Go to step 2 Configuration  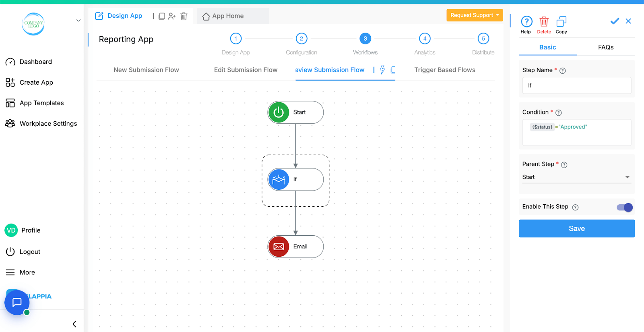coord(301,39)
